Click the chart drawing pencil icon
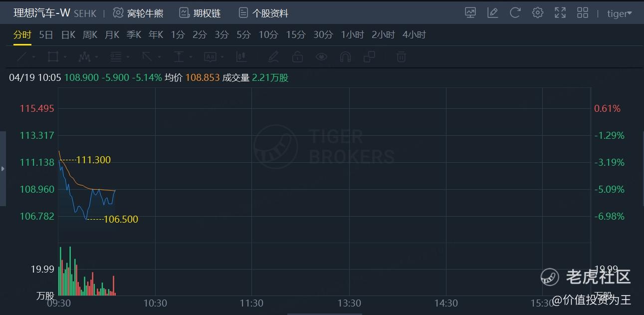This screenshot has width=644, height=315. coord(492,13)
